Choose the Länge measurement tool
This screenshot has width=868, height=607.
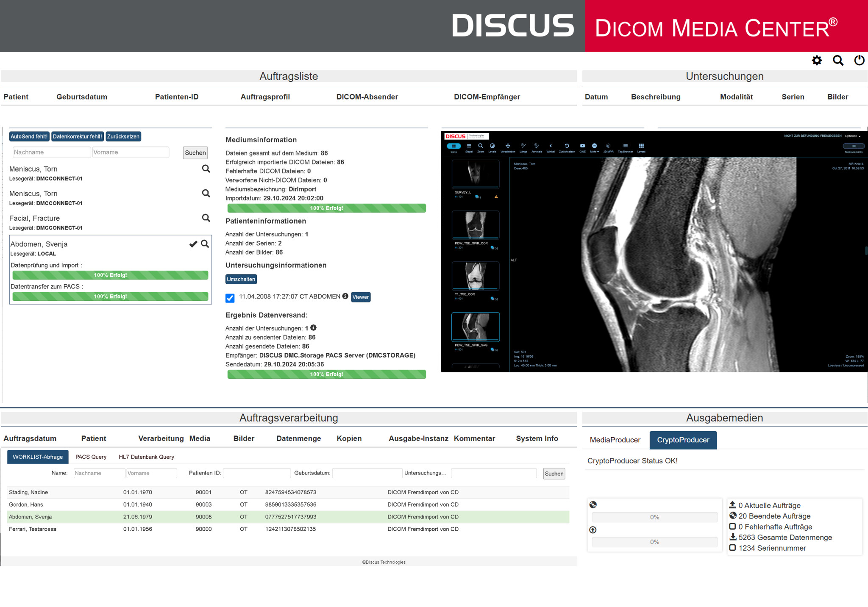click(523, 147)
